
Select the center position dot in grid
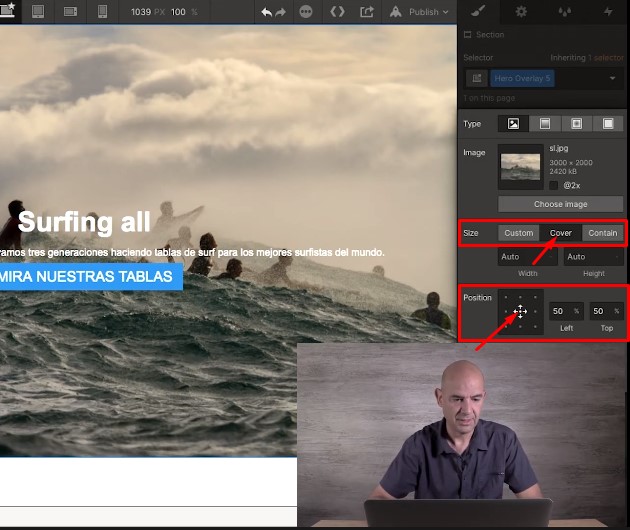(520, 311)
